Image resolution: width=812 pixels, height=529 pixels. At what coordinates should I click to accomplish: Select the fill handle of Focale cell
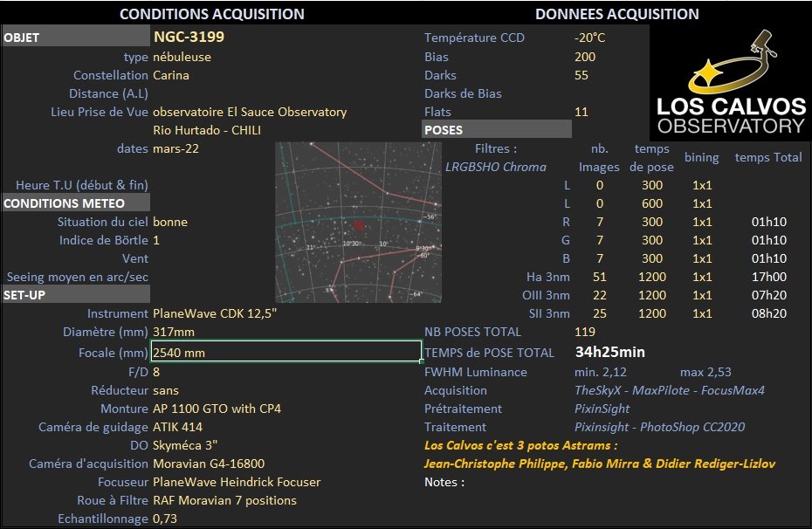[x=422, y=361]
